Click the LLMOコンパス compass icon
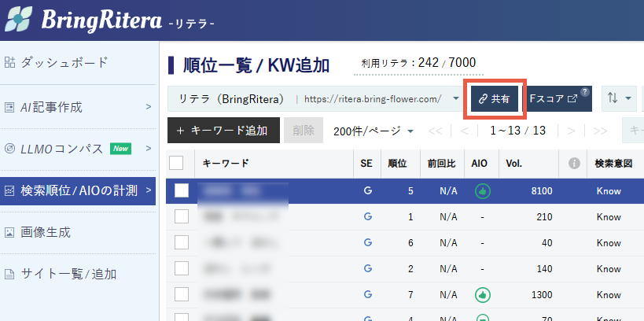644x321 pixels. click(x=9, y=149)
